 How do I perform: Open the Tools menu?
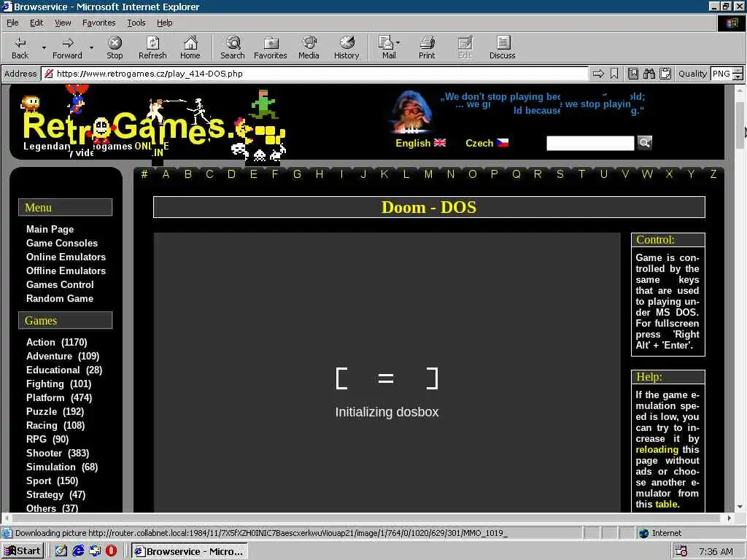click(136, 23)
